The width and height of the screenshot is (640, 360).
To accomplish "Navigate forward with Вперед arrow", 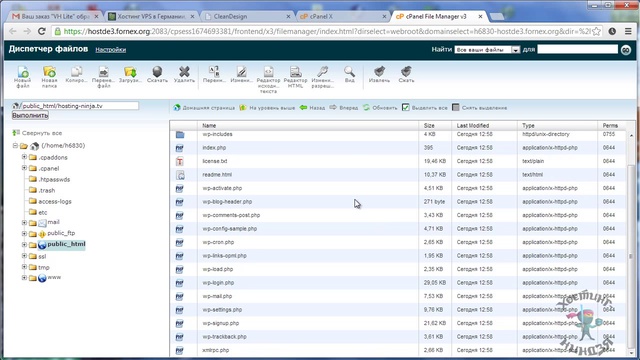I will [344, 108].
